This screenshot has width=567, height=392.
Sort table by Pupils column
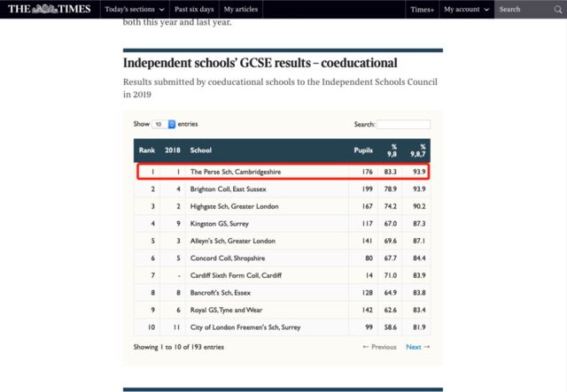click(x=363, y=150)
